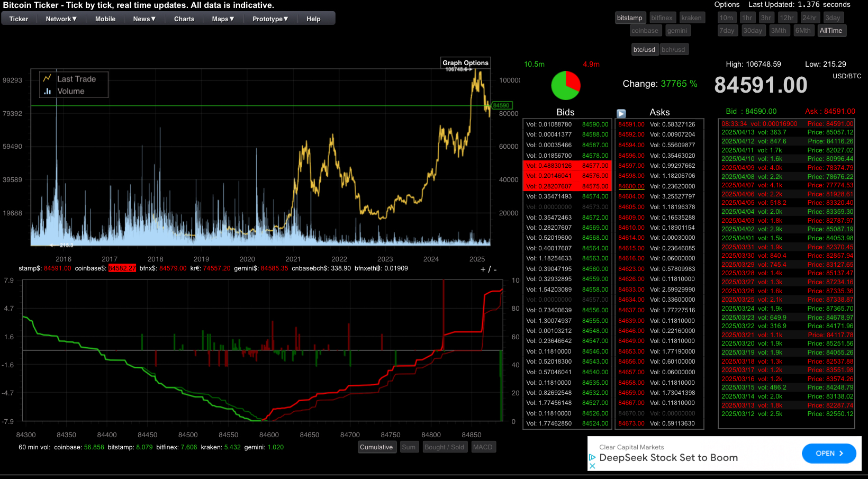Switch to the btc/usd pair
Viewport: 868px width, 479px height.
645,50
